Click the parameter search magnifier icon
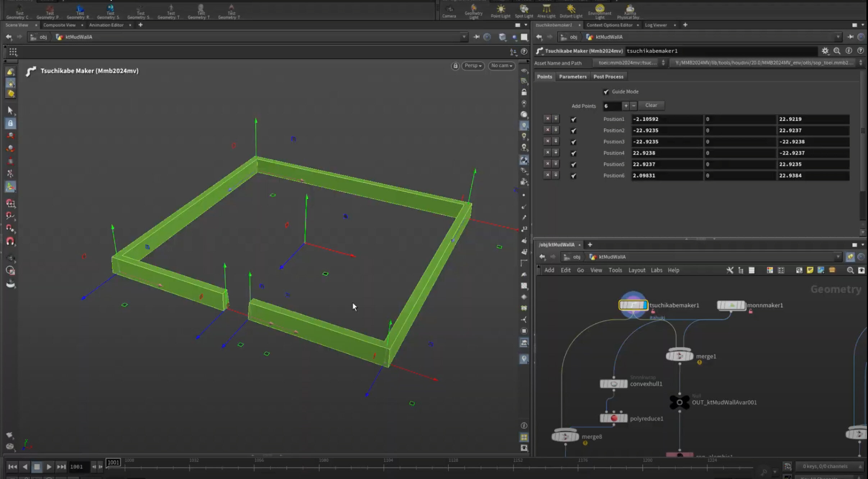 [837, 51]
